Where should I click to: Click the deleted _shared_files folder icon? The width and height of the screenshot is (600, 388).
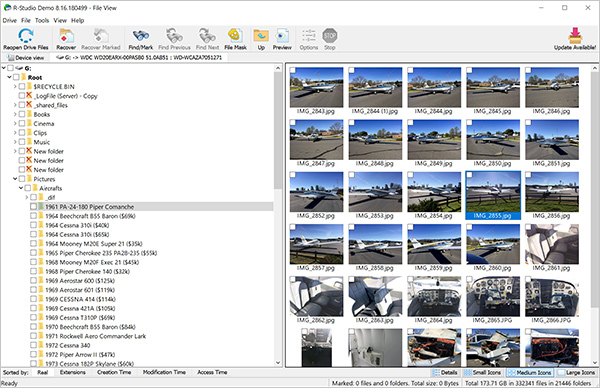29,104
